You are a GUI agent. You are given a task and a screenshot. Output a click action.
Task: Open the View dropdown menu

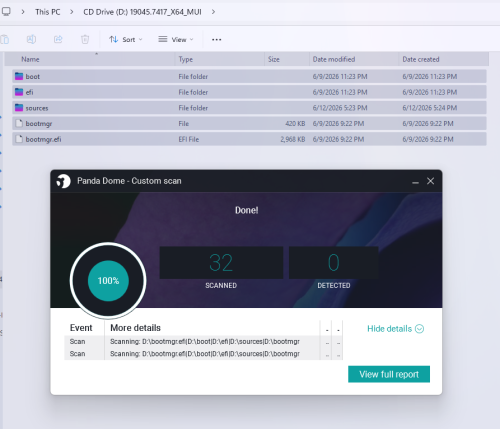click(176, 39)
